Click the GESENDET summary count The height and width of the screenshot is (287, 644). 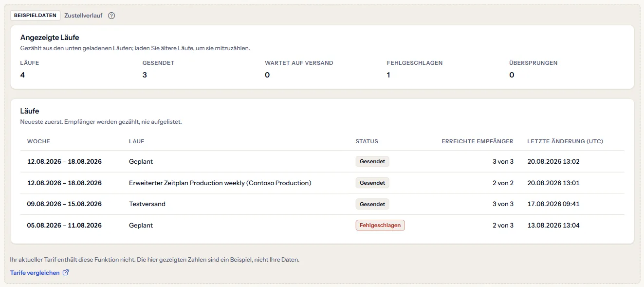point(145,75)
